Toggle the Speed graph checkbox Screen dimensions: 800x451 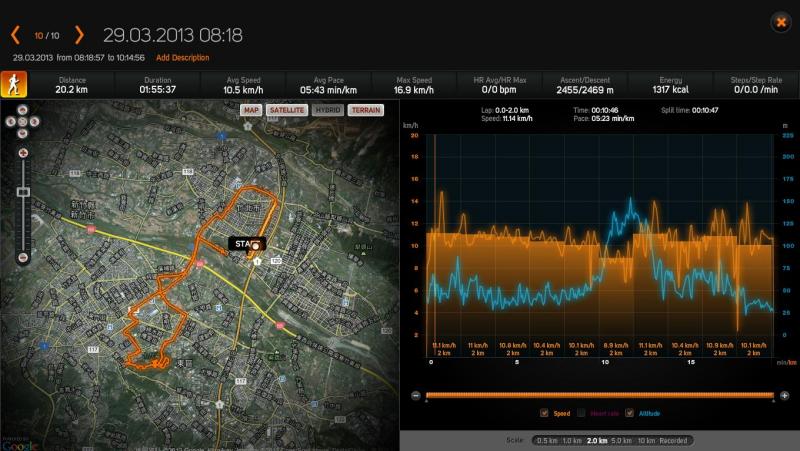coord(544,413)
